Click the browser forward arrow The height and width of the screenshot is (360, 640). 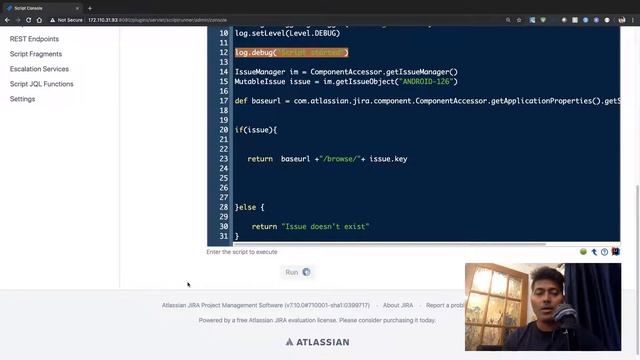[x=18, y=20]
